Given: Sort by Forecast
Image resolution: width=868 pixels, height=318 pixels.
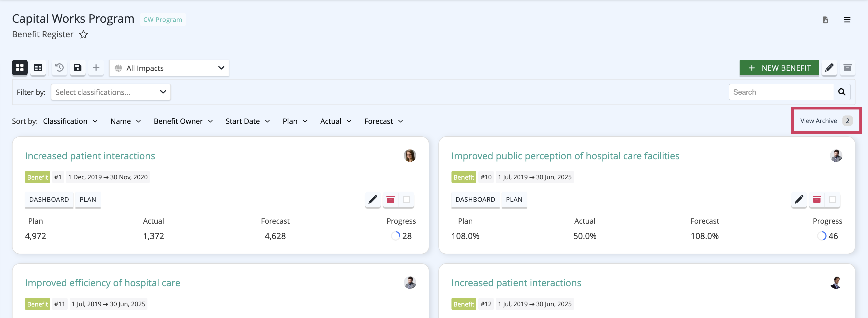Looking at the screenshot, I should [x=383, y=121].
